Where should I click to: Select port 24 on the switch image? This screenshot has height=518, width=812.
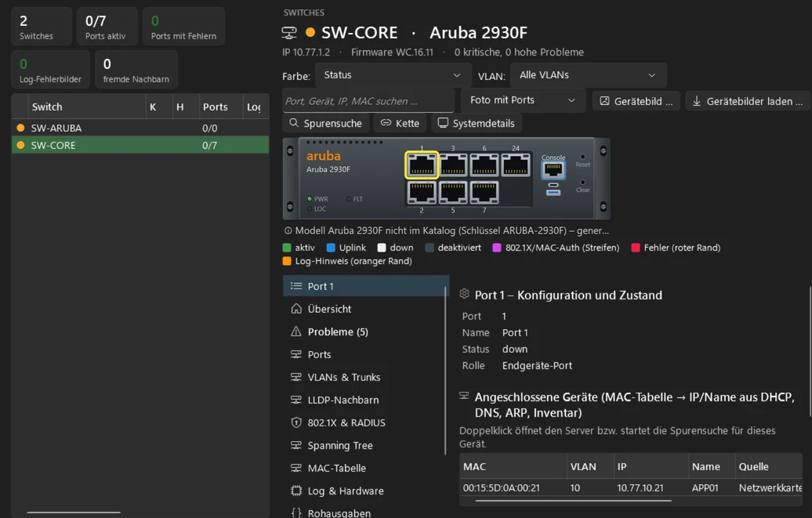pyautogui.click(x=516, y=165)
